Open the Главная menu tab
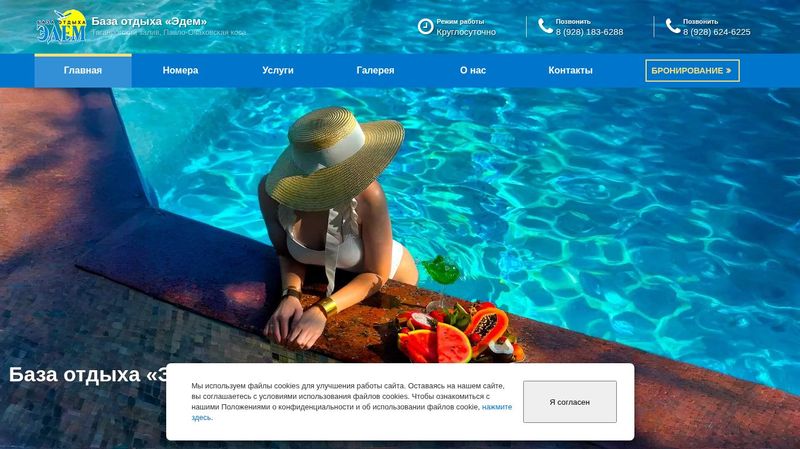 click(83, 70)
